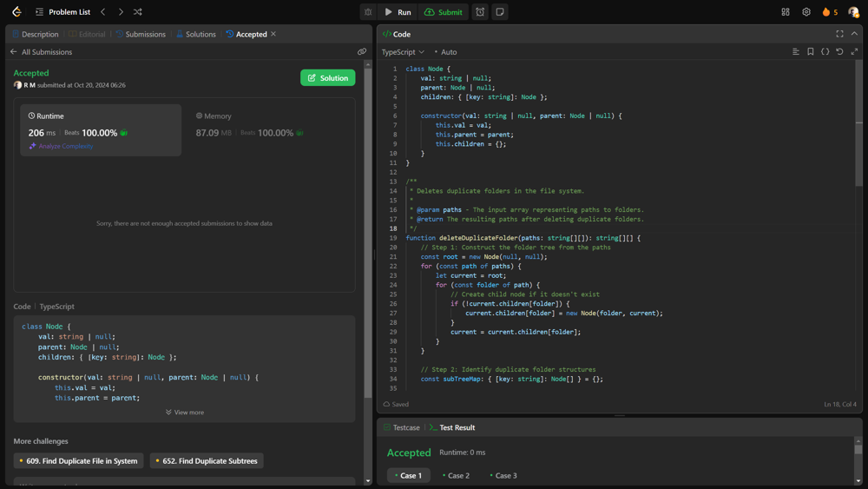Select test result Case 2

[456, 476]
